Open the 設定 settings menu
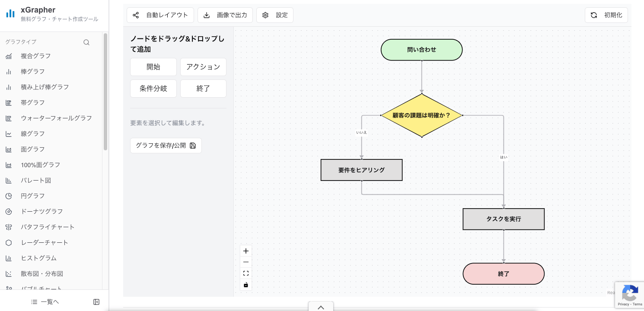Screen dimensions: 644x311 coord(275,15)
